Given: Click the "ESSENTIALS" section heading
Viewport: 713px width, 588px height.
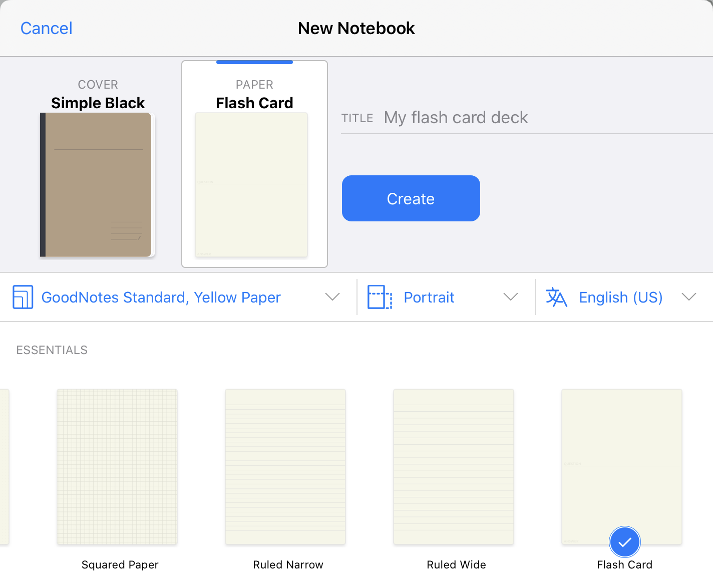Looking at the screenshot, I should 52,350.
